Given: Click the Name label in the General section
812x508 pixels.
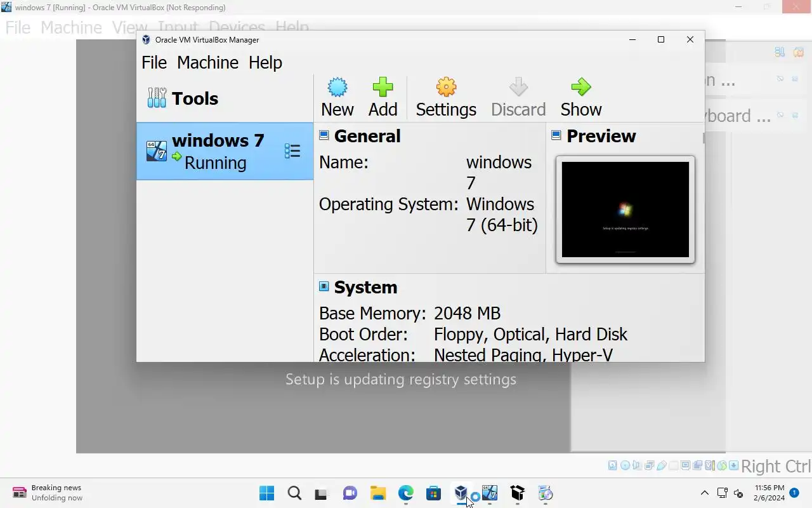Looking at the screenshot, I should pos(343,162).
